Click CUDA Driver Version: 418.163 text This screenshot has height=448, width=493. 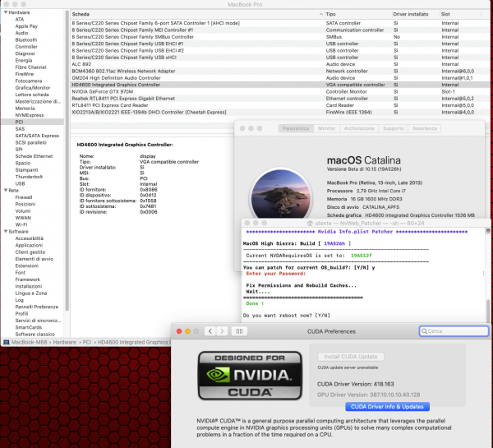[x=355, y=384]
